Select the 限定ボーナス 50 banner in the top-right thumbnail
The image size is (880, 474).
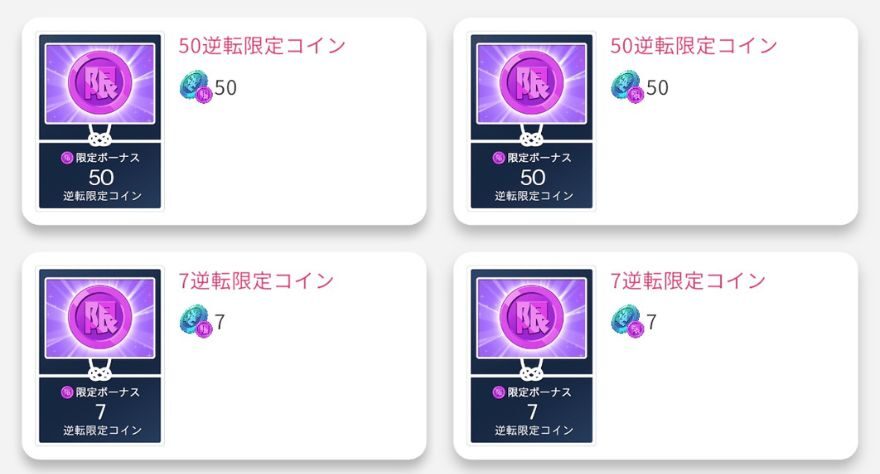click(533, 176)
